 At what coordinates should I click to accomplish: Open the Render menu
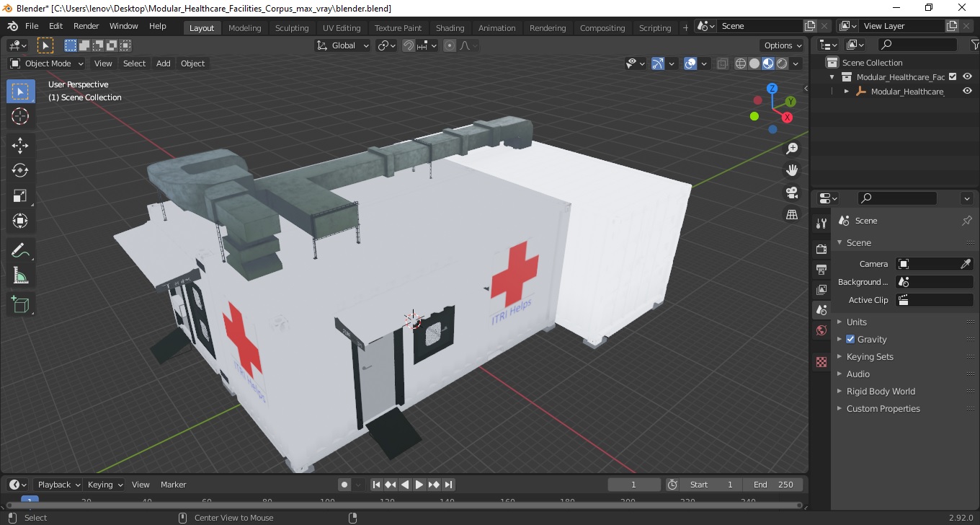[86, 26]
